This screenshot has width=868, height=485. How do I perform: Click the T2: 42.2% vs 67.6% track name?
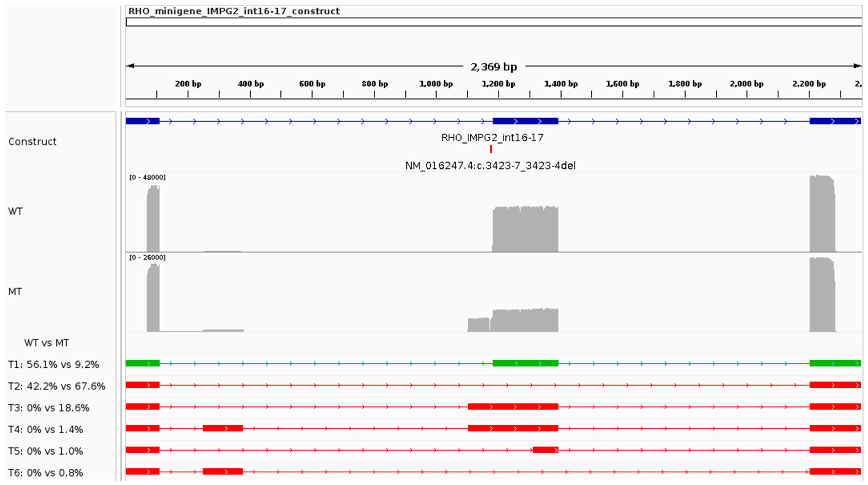[57, 386]
